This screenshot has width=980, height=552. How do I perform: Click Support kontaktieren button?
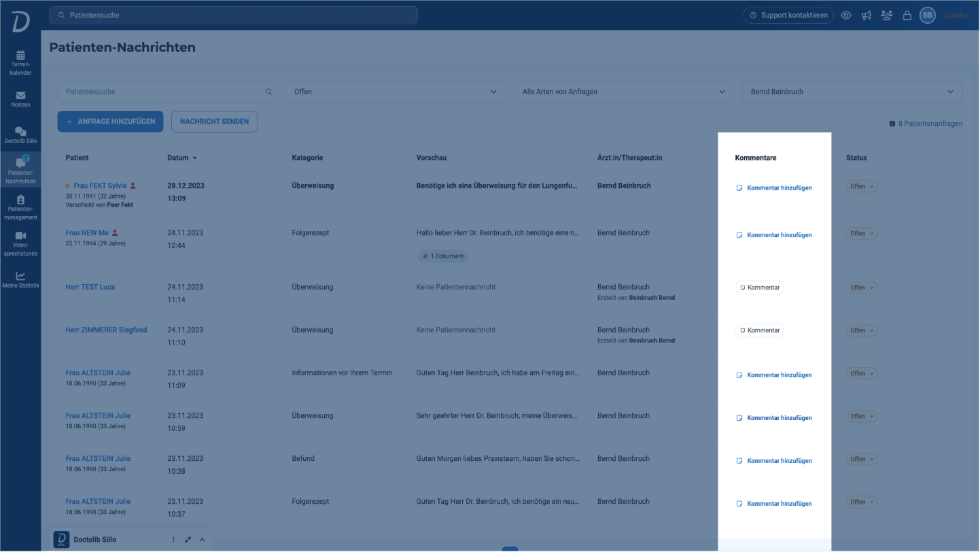pyautogui.click(x=788, y=15)
